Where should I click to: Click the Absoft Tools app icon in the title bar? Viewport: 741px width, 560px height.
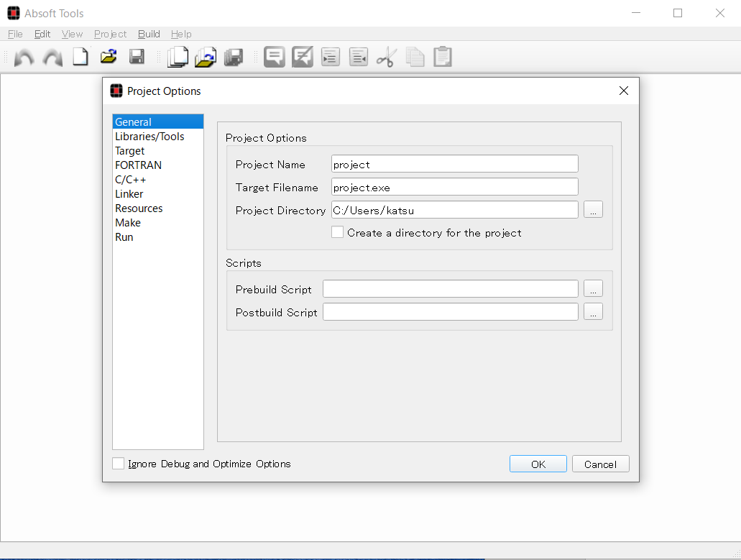pyautogui.click(x=14, y=13)
